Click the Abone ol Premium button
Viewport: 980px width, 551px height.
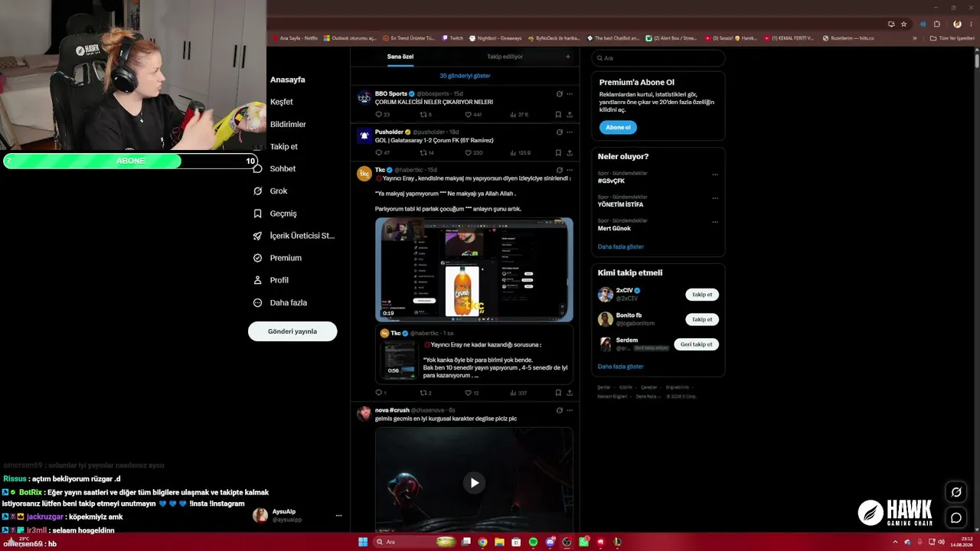[618, 128]
